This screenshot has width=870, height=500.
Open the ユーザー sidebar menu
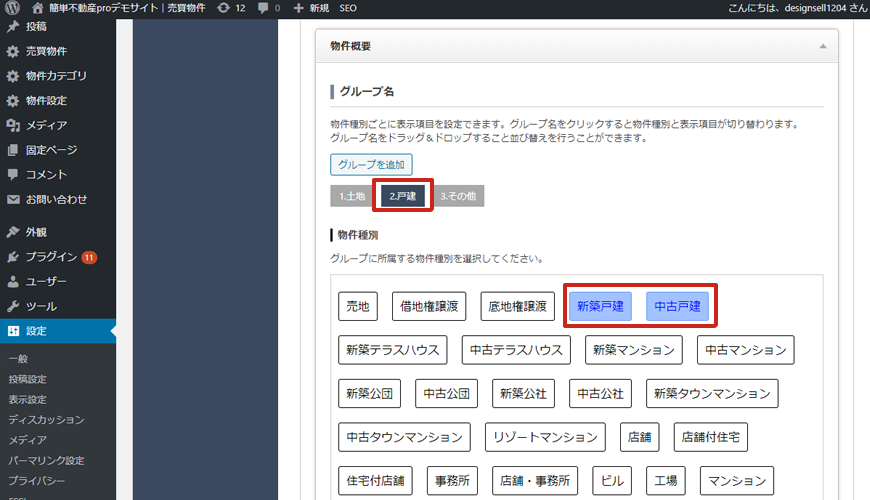coord(46,282)
